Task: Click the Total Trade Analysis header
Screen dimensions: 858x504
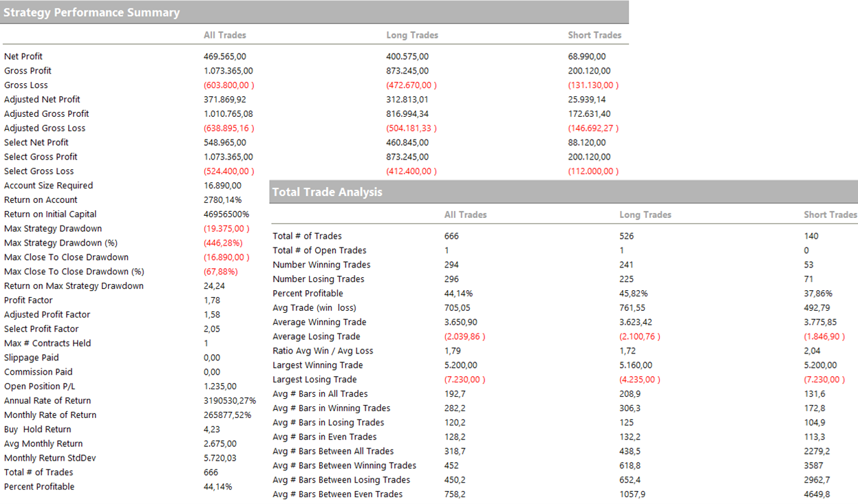Action: [327, 193]
